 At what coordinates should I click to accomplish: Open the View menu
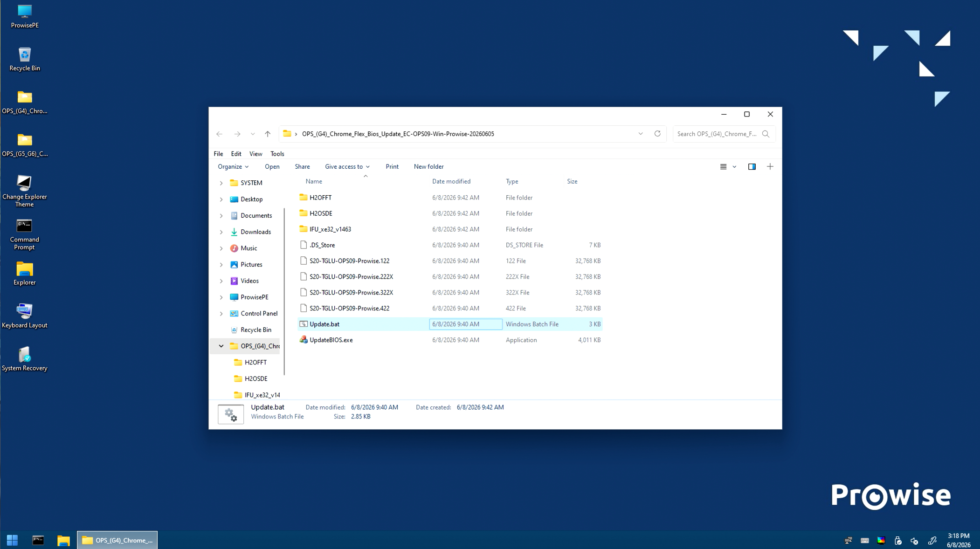click(255, 154)
